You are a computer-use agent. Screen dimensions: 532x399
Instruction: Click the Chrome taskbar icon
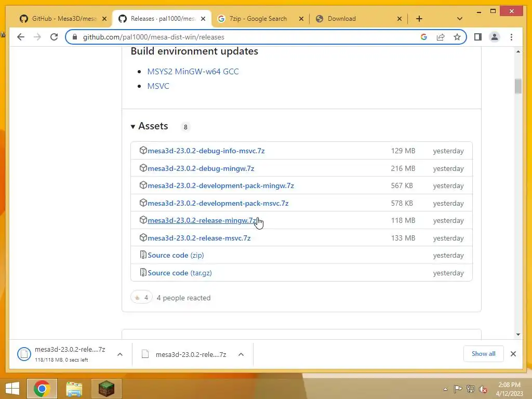[x=42, y=389]
